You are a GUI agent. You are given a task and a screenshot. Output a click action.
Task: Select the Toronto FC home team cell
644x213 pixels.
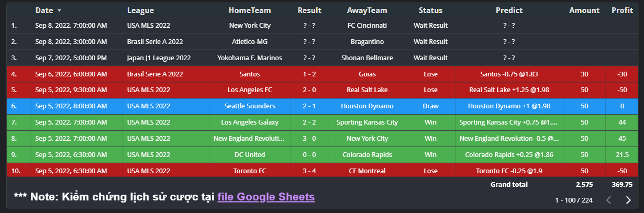[x=249, y=171]
